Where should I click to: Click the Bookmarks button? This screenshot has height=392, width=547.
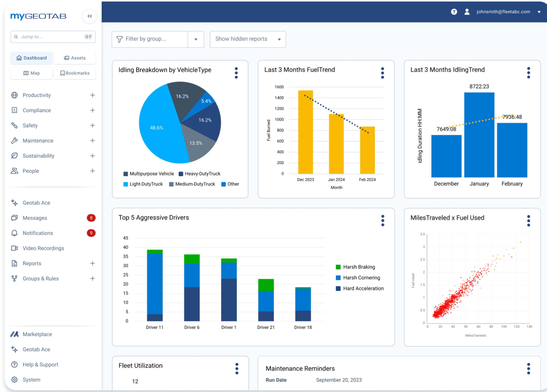point(75,73)
